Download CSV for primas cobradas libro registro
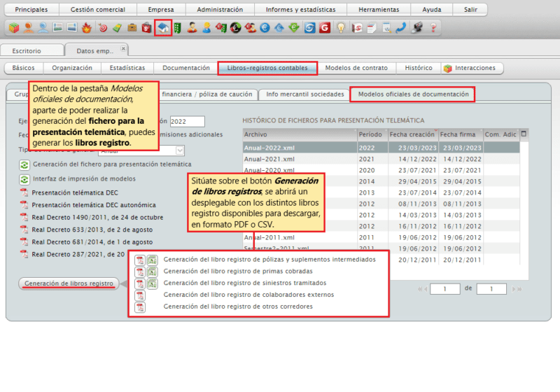The height and width of the screenshot is (392, 560). tap(152, 272)
